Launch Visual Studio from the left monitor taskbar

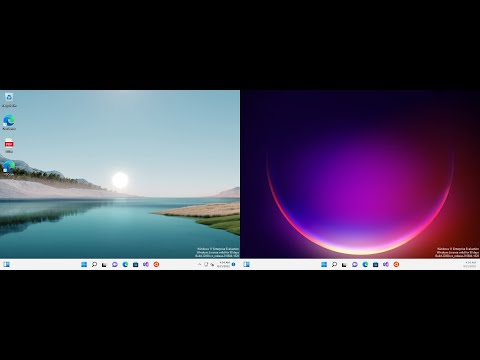pos(146,264)
